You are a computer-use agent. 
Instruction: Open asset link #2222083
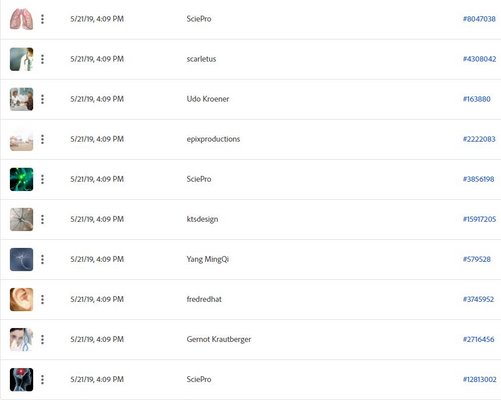[479, 139]
